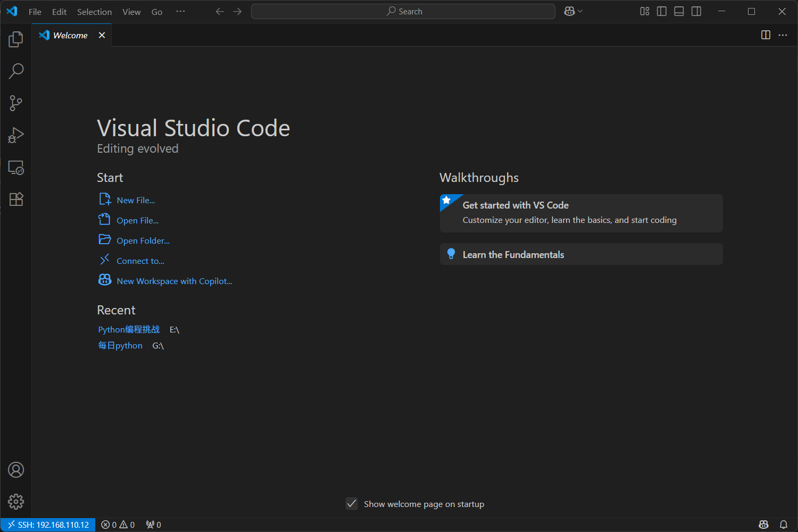Screen dimensions: 798x532
Task: Open the Explorer view in activity bar
Action: (16, 39)
